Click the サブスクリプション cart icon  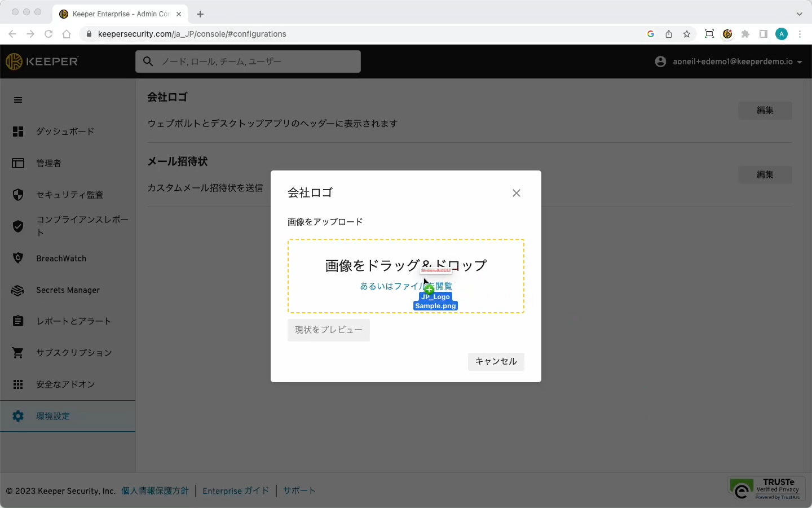point(18,353)
